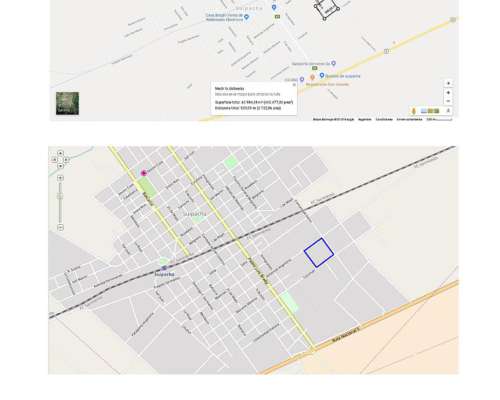Viewport: 500px width, 400px height.
Task: Open the imagery thumbnails strip on upper map
Action: pyautogui.click(x=430, y=111)
